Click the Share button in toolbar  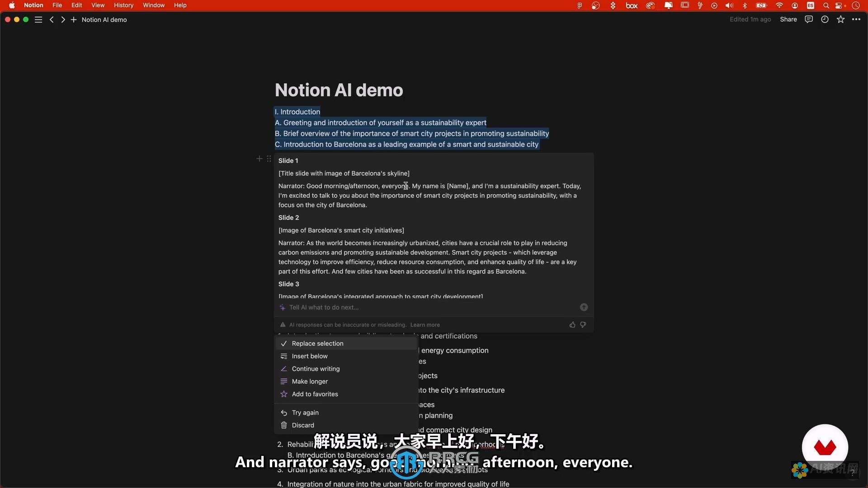789,20
